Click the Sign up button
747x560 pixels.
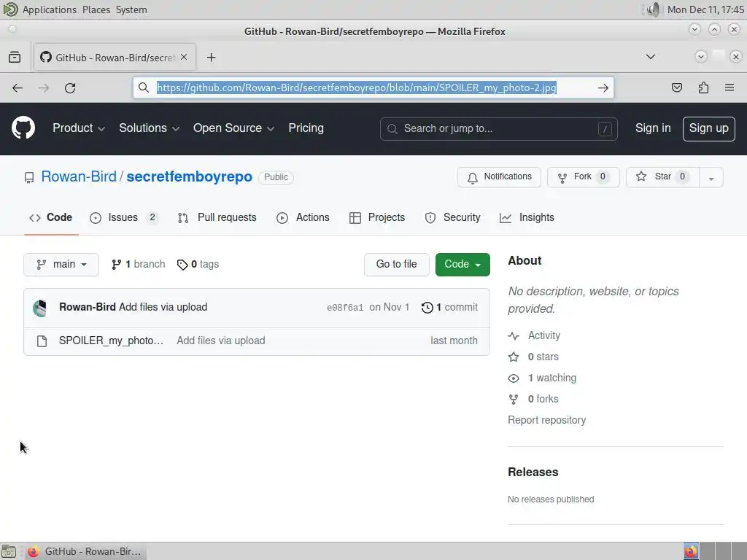coord(708,128)
